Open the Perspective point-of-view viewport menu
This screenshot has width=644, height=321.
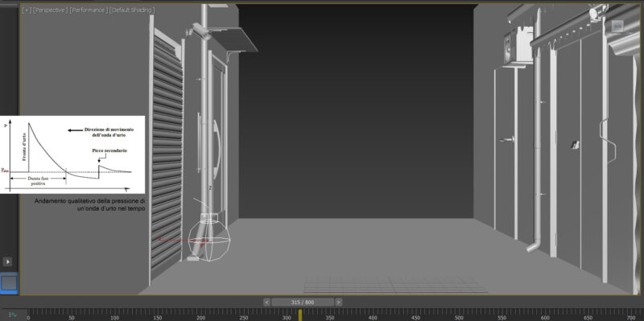[x=50, y=10]
